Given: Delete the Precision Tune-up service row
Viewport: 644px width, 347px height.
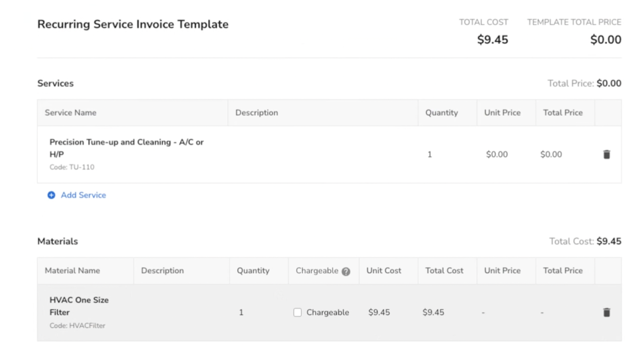Looking at the screenshot, I should 607,154.
